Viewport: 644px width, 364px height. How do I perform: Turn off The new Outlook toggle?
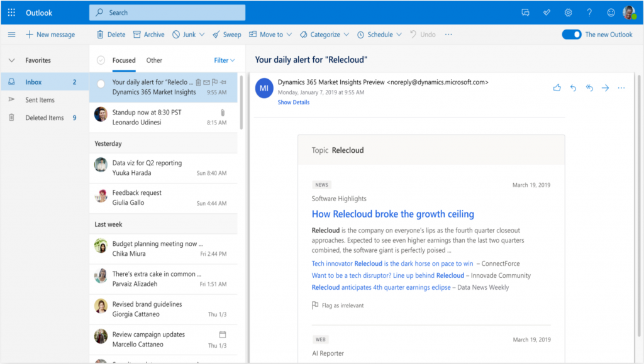[571, 35]
